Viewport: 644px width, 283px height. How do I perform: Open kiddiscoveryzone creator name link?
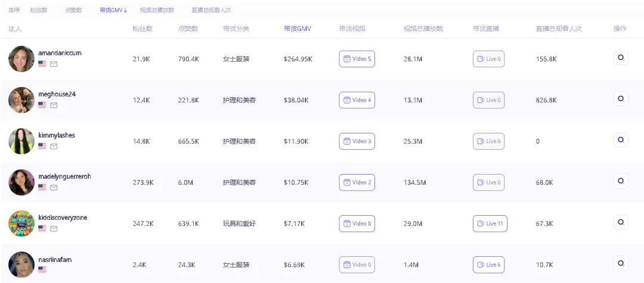click(63, 217)
